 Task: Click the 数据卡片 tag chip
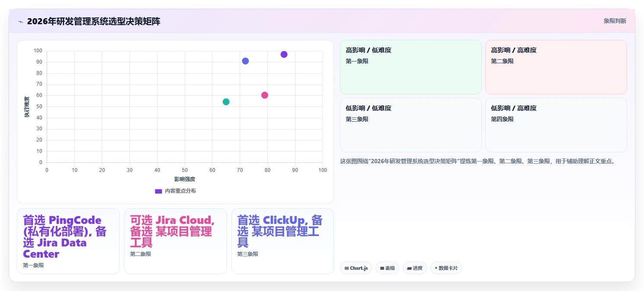[x=446, y=268]
